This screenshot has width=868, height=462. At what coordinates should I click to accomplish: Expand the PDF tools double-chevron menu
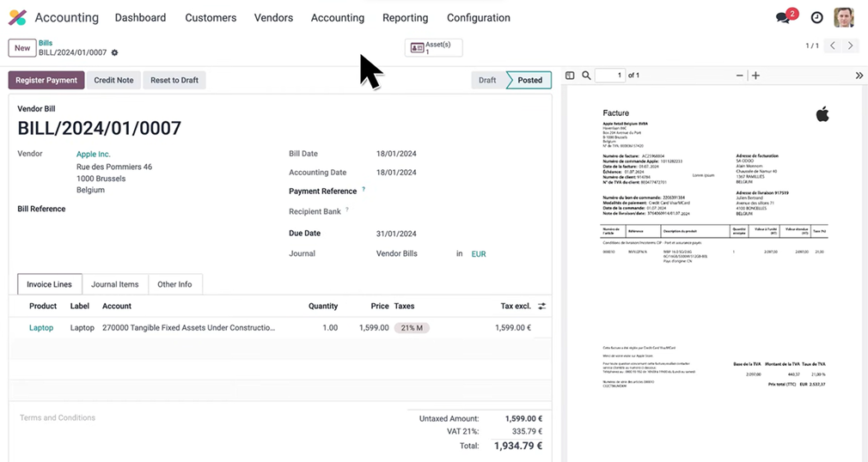pyautogui.click(x=859, y=76)
